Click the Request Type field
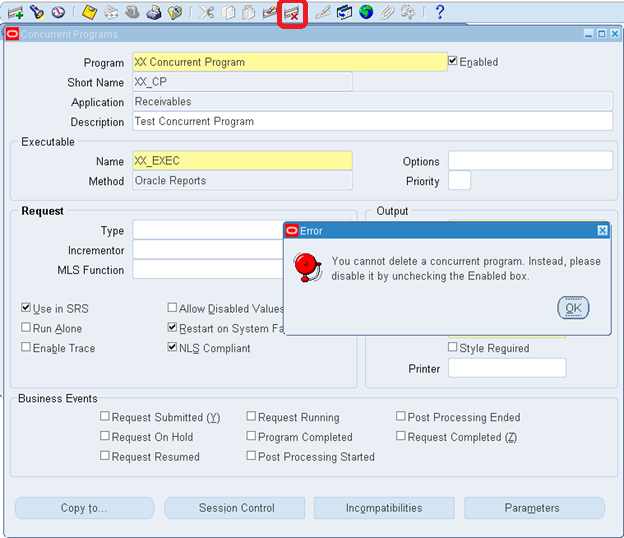 (208, 230)
